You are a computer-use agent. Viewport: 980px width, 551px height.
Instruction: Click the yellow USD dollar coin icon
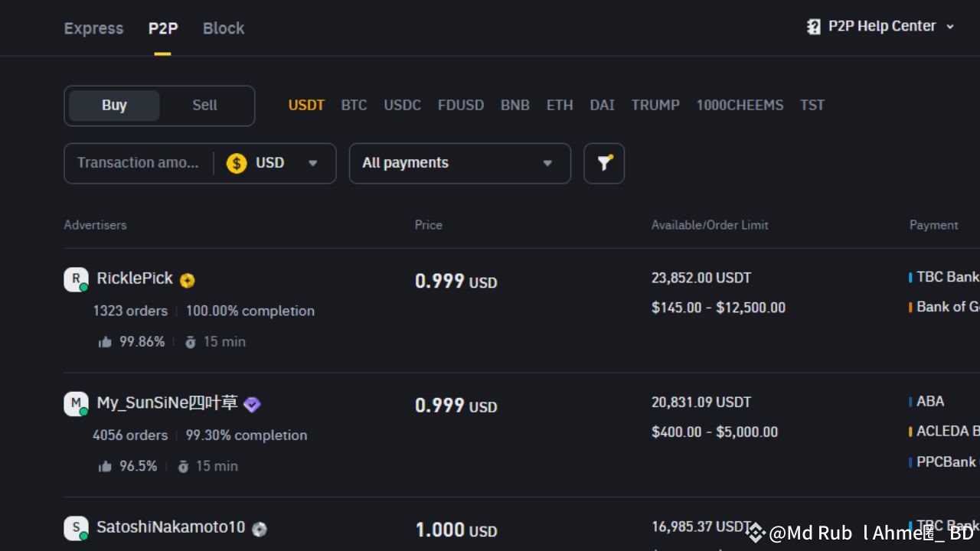pos(237,163)
